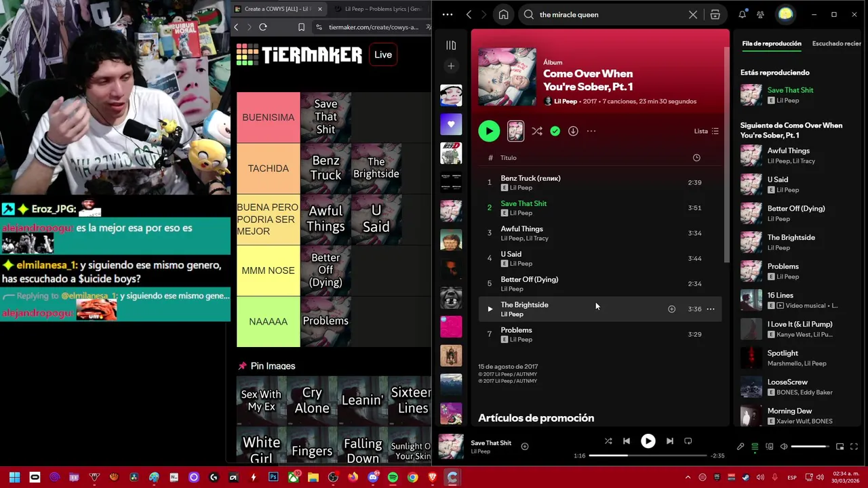This screenshot has width=868, height=488.
Task: Play the album with green play button
Action: (489, 131)
